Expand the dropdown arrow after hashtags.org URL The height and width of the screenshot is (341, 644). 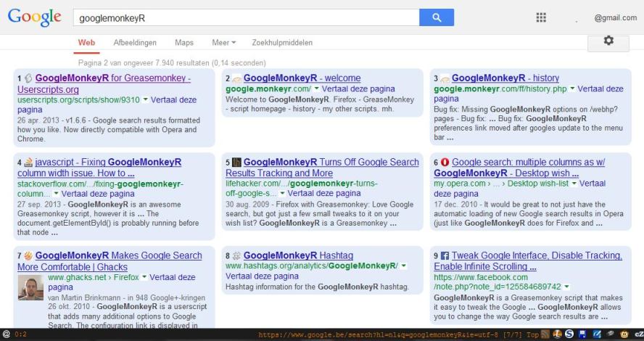[x=404, y=266]
